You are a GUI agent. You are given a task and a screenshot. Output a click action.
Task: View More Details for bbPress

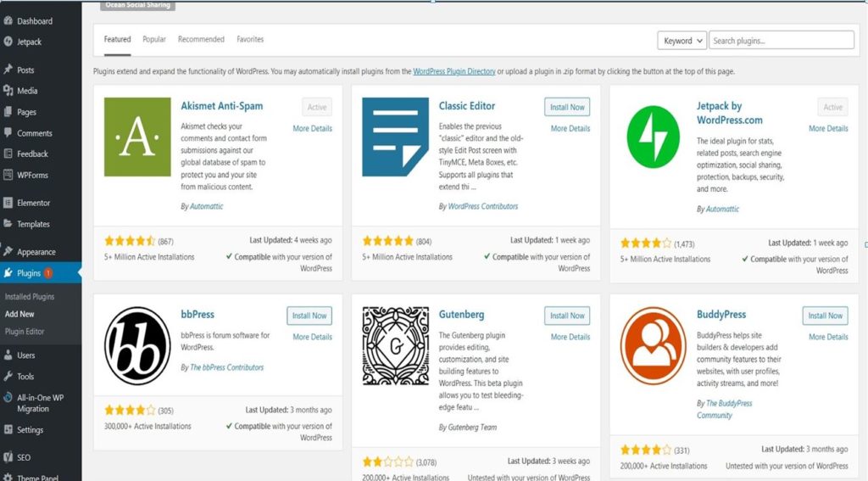312,337
